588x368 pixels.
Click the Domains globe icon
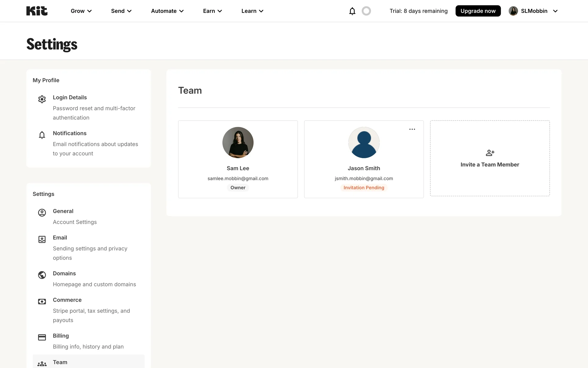42,275
